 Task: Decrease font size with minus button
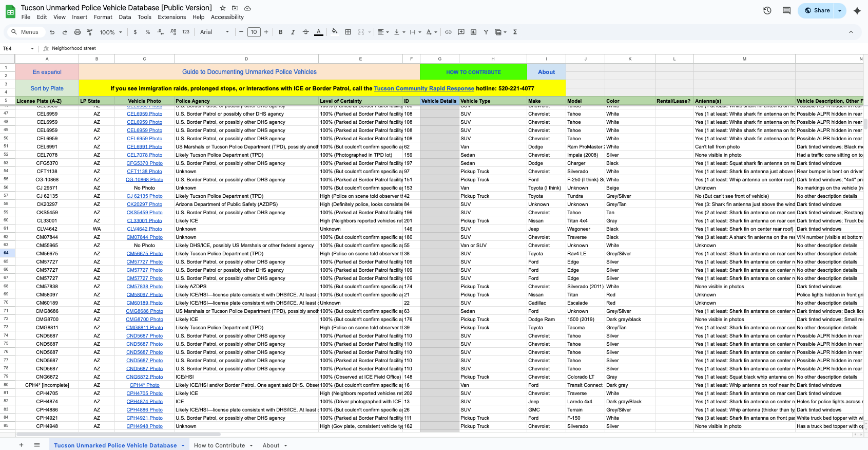coord(241,32)
